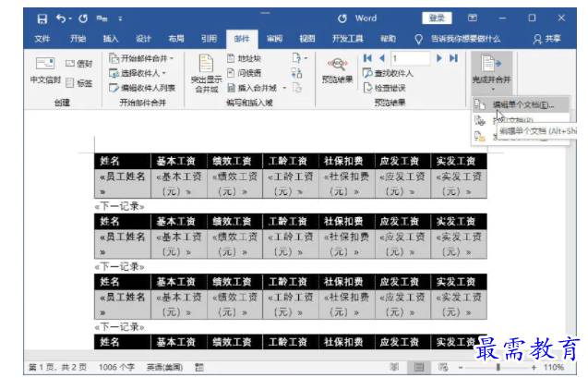Click the 登录 sign-in button
This screenshot has width=588, height=378.
click(x=437, y=18)
